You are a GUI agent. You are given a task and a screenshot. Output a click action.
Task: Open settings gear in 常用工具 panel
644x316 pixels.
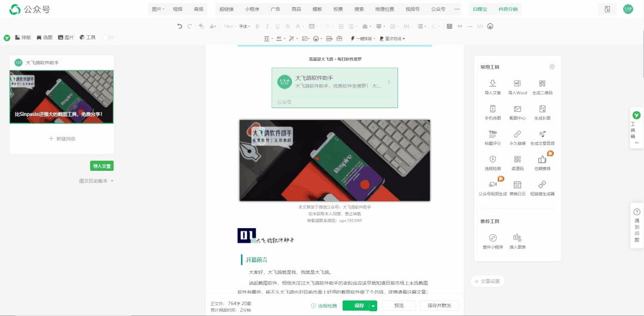tap(552, 66)
